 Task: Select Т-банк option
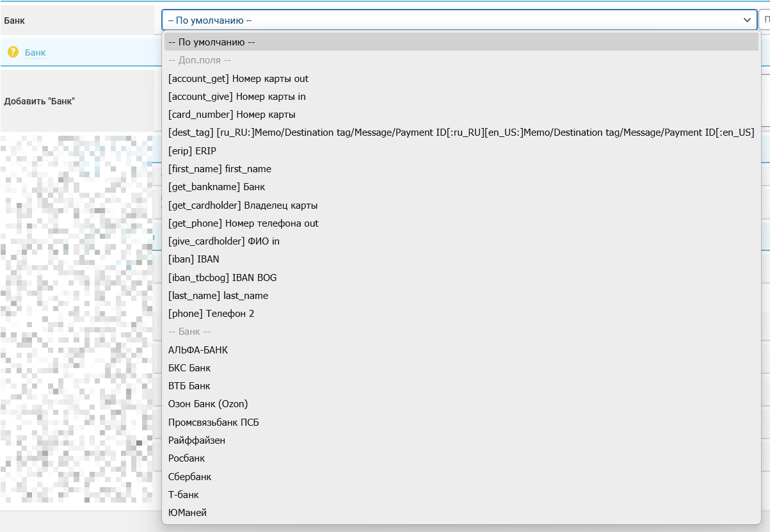pyautogui.click(x=183, y=495)
